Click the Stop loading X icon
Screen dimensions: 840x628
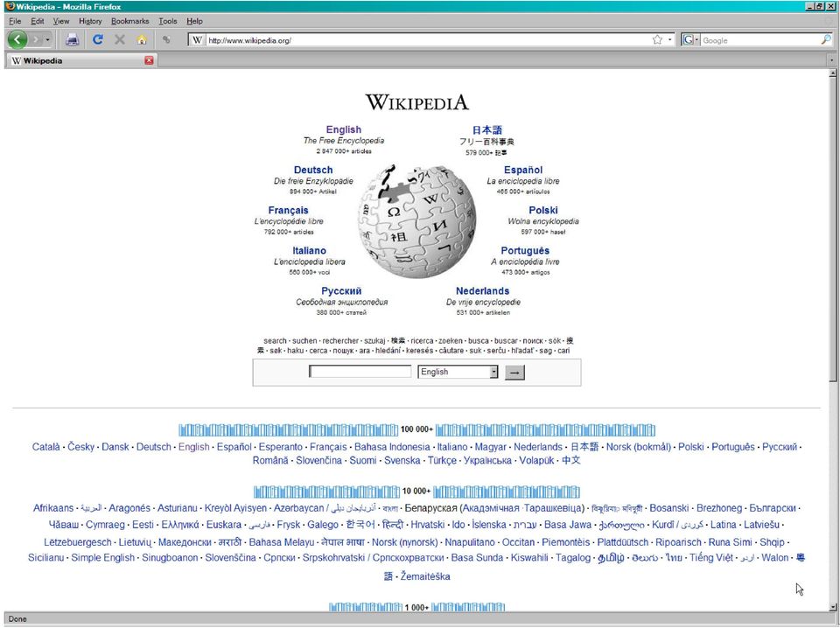point(120,39)
